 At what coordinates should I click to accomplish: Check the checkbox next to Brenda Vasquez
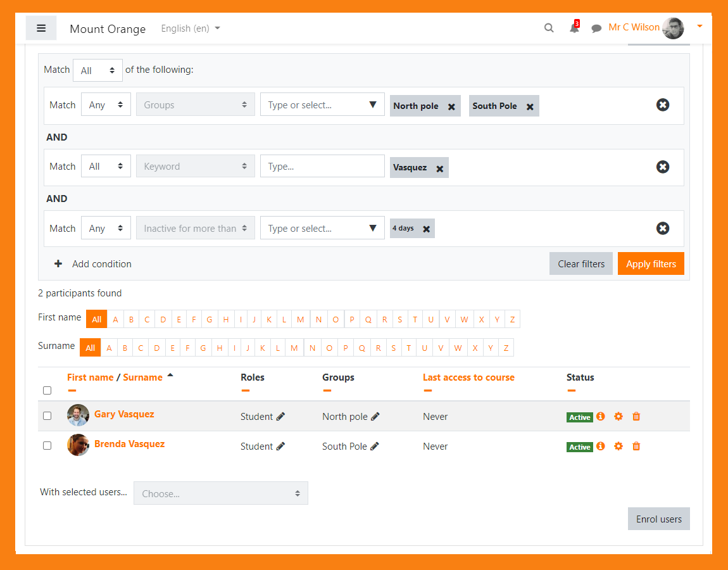pyautogui.click(x=47, y=445)
